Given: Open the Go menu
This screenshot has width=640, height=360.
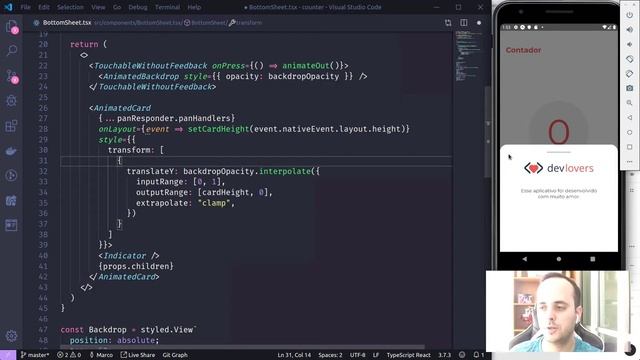Looking at the screenshot, I should point(117,7).
